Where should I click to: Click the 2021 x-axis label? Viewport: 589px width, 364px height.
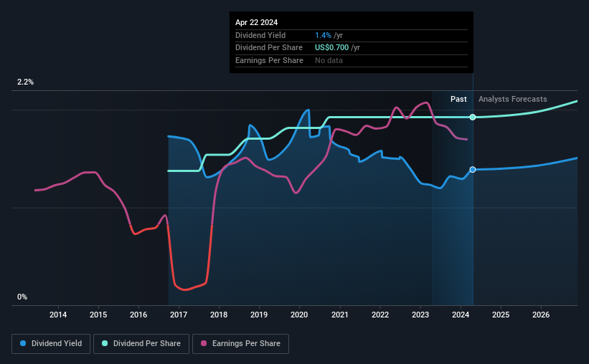(x=340, y=315)
